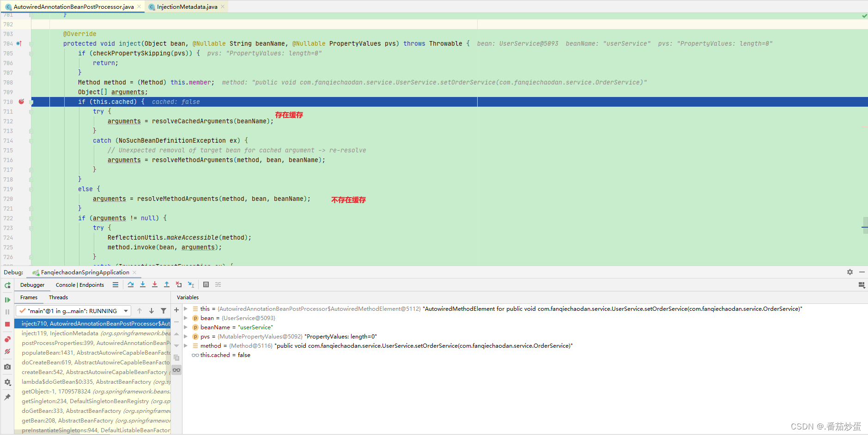The image size is (868, 435).
Task: Select frame 'inject:119, InjectionMetadata'
Action: tap(92, 333)
